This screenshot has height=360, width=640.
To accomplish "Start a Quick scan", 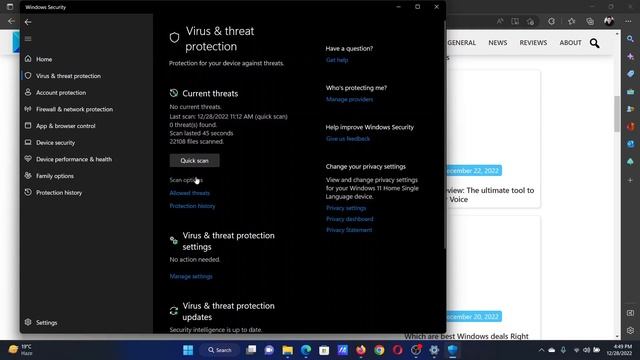I will [x=194, y=160].
